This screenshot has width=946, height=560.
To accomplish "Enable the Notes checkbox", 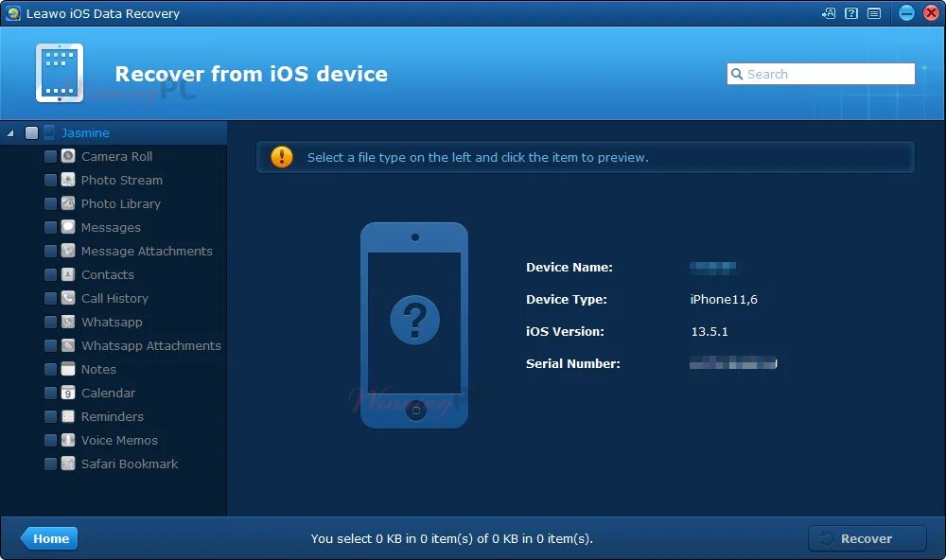I will click(x=51, y=369).
